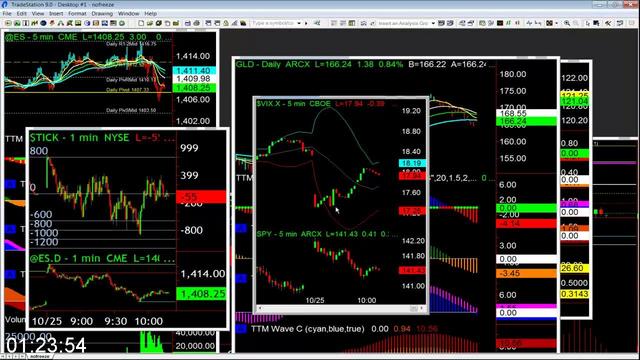Click the magnifier Zoom In icon
The image size is (640, 360).
[567, 23]
